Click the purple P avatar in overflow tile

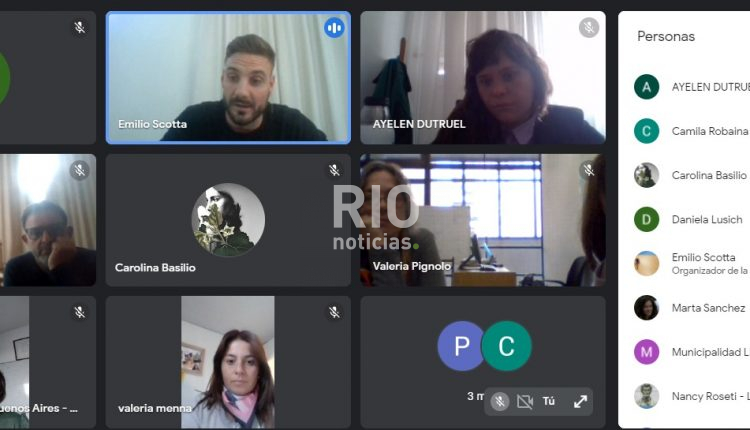462,346
